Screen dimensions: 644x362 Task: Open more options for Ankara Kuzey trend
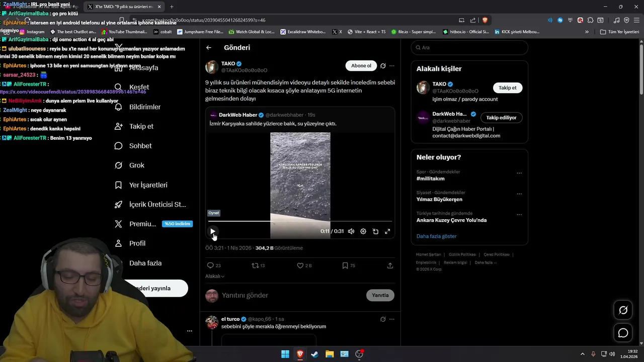pyautogui.click(x=519, y=214)
